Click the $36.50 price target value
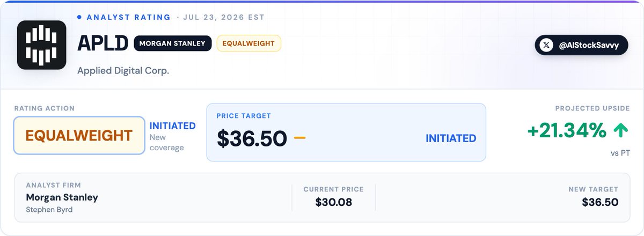This screenshot has height=236, width=644. click(x=252, y=138)
